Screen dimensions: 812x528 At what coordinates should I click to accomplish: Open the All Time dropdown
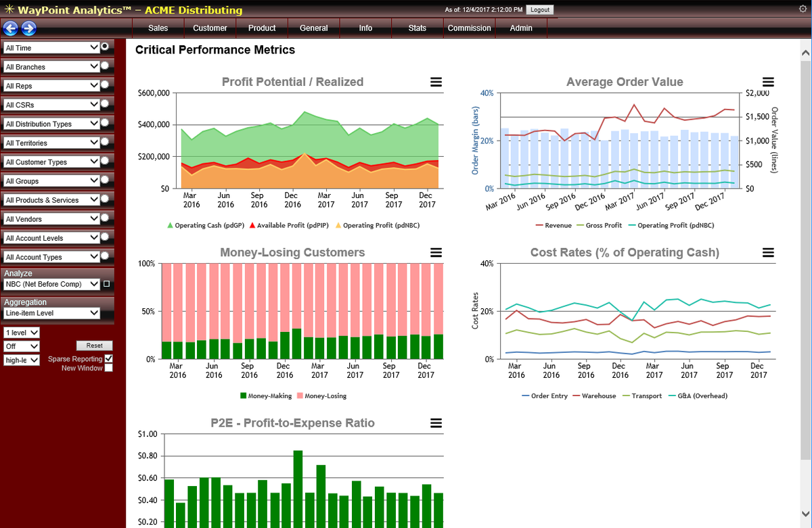click(x=51, y=48)
